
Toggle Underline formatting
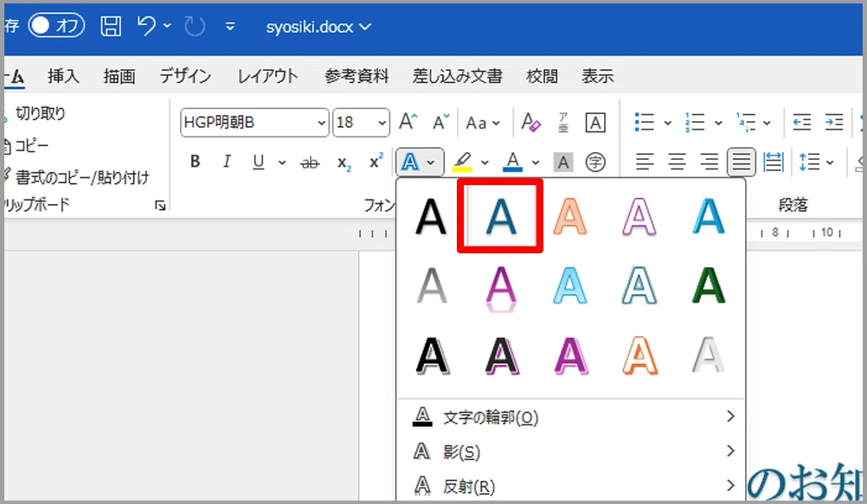[258, 162]
